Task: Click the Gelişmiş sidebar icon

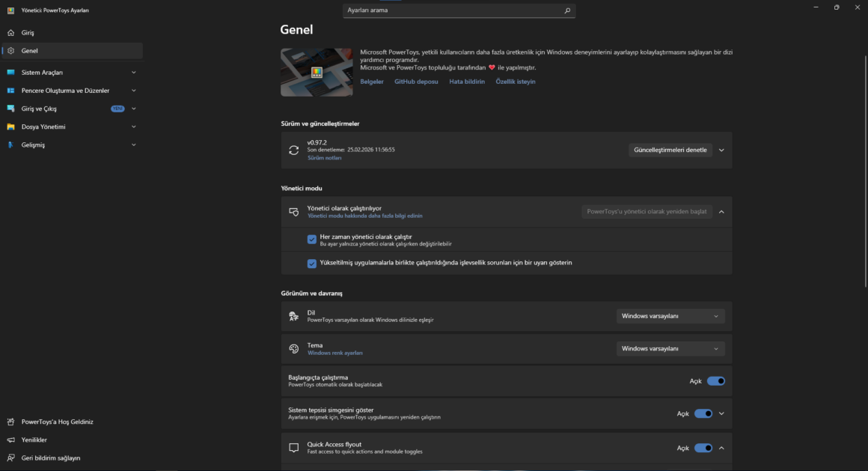Action: coord(10,145)
